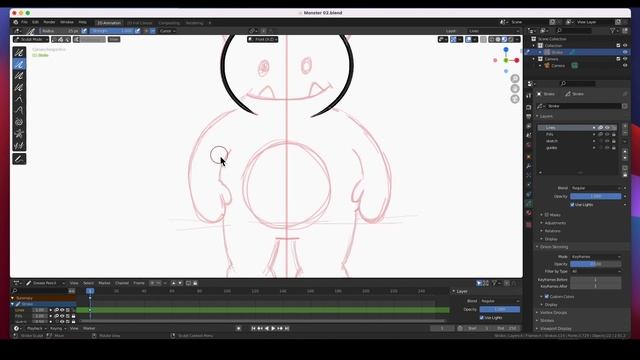Viewport: 640px width, 360px height.
Task: Open the Window menu
Action: click(67, 22)
